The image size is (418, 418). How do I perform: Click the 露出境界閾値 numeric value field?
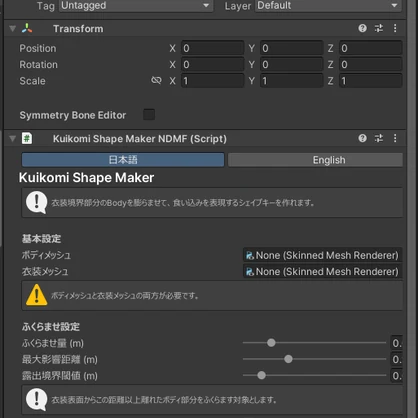tap(396, 376)
